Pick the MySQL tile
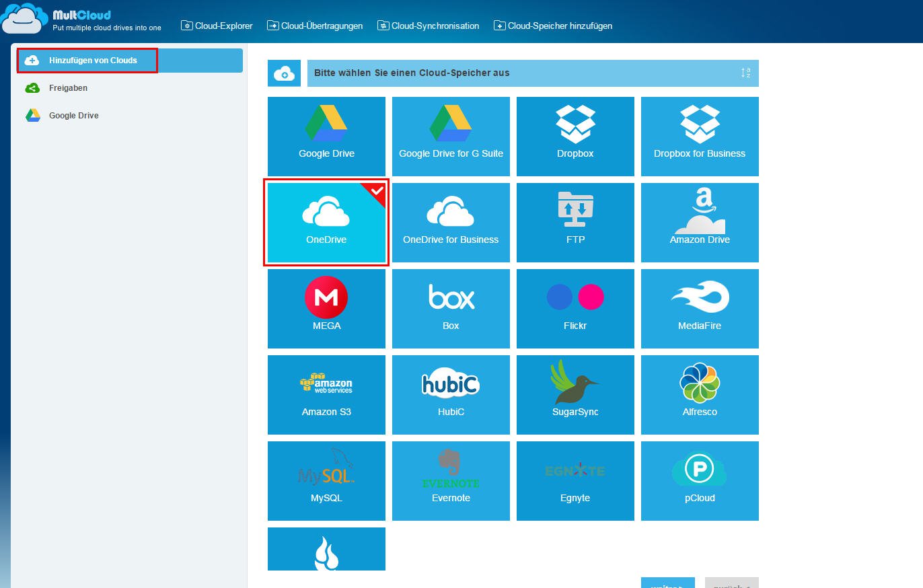Screen dimensions: 923x588 tap(326, 481)
